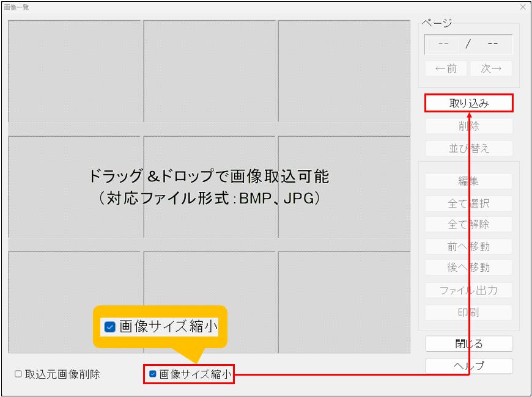532x397 pixels.
Task: Select all images with 全て選択
Action: 468,203
